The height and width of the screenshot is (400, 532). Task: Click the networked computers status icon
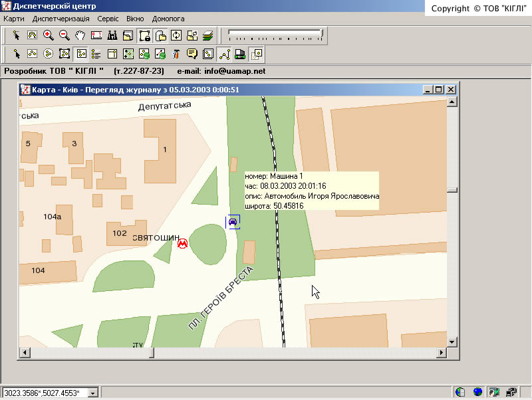click(511, 392)
